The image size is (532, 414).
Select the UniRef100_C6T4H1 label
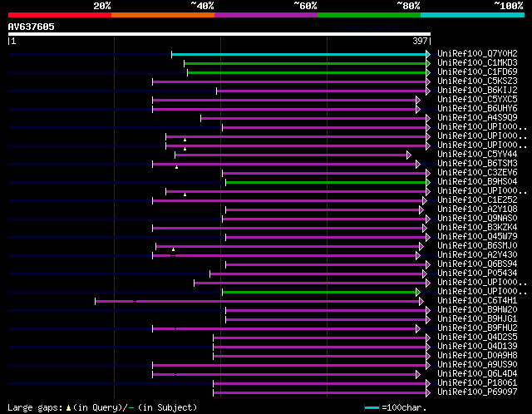[x=477, y=301]
